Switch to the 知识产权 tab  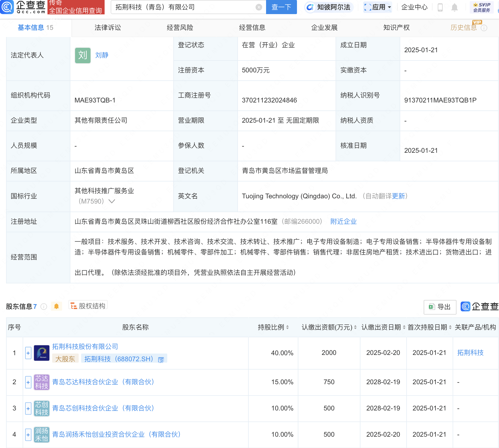(396, 28)
